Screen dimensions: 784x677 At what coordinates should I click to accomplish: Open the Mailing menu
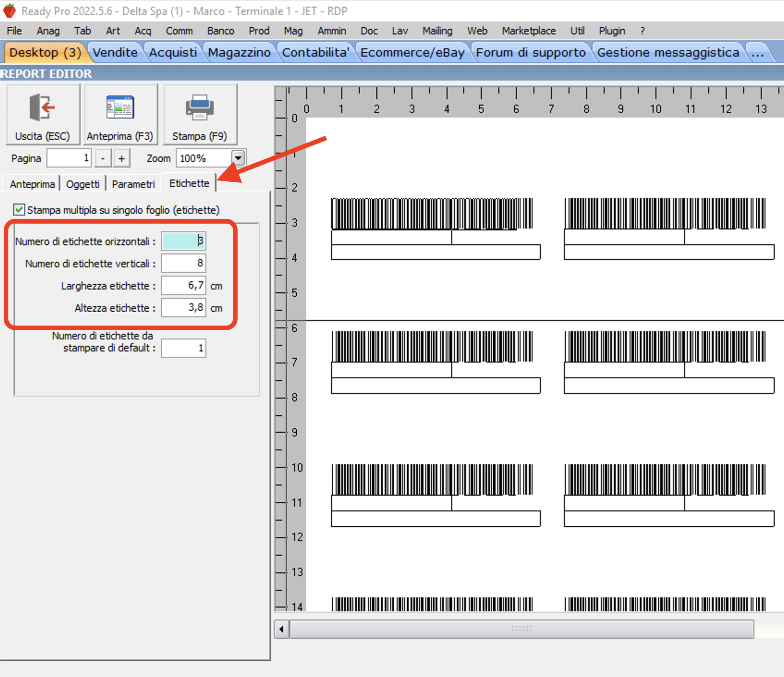point(437,31)
